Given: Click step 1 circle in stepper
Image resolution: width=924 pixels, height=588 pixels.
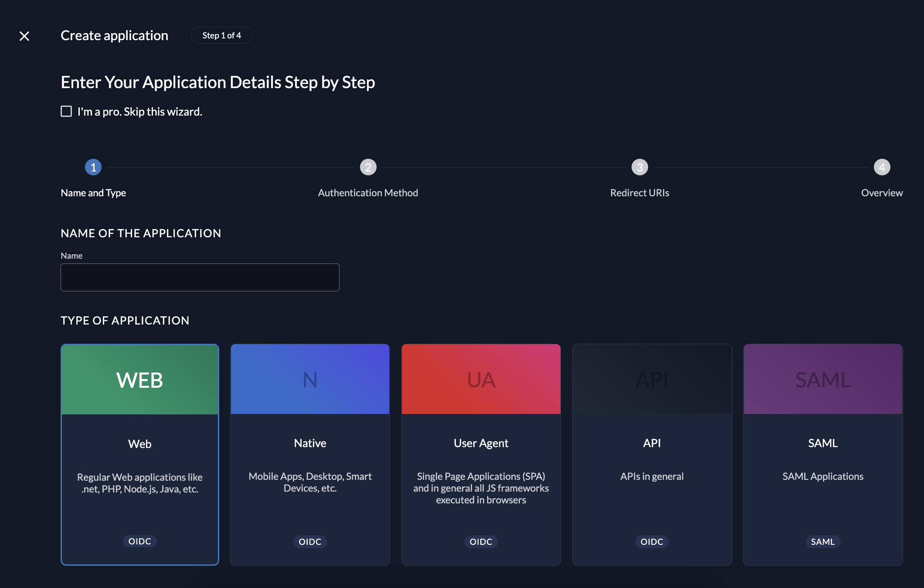Looking at the screenshot, I should coord(93,167).
